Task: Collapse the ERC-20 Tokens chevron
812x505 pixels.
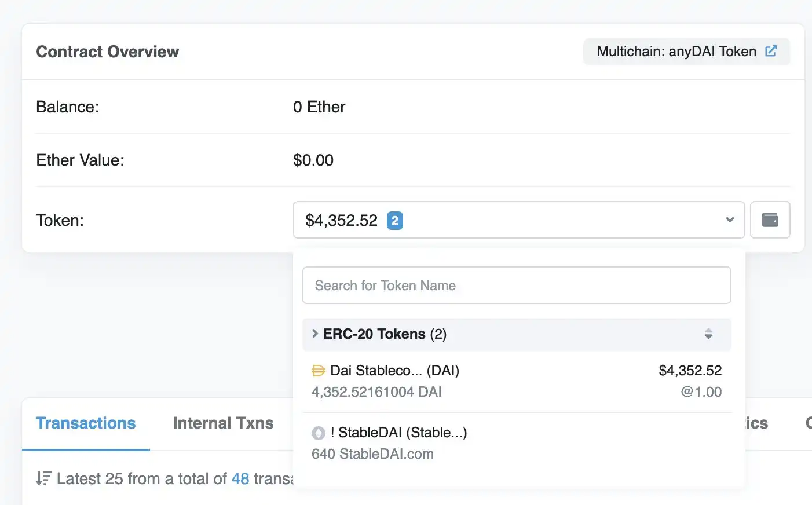Action: [315, 334]
